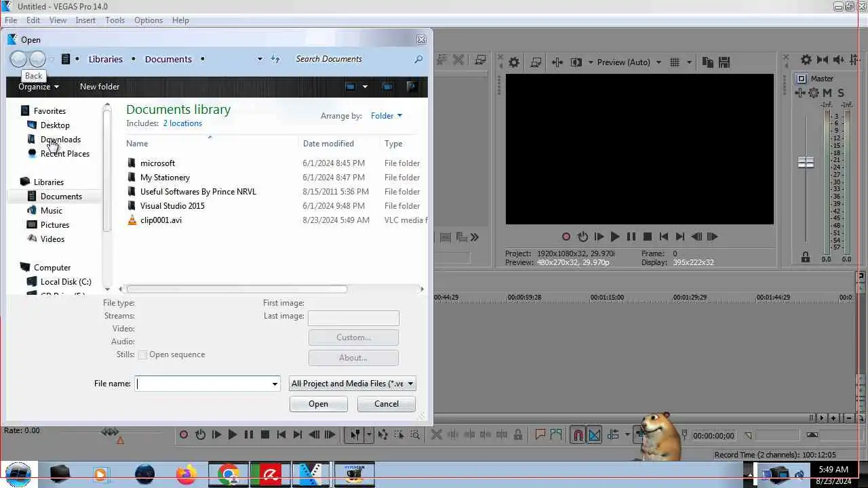
Task: Expand Overlays dropdown arrow beside grid
Action: tap(689, 62)
